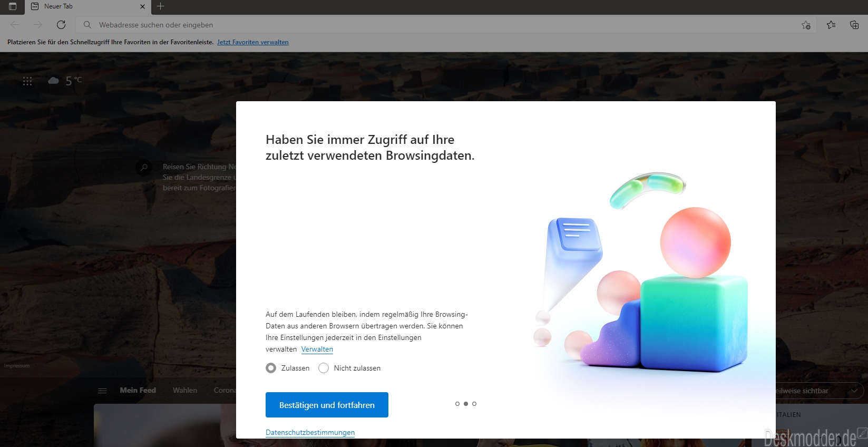The width and height of the screenshot is (868, 447).
Task: Switch to the Wahlen tab
Action: coord(185,390)
